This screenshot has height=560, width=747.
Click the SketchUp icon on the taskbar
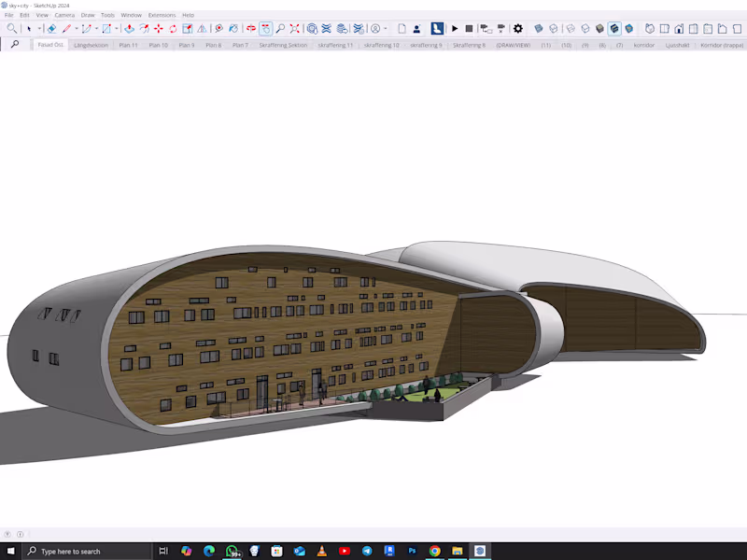pos(480,552)
